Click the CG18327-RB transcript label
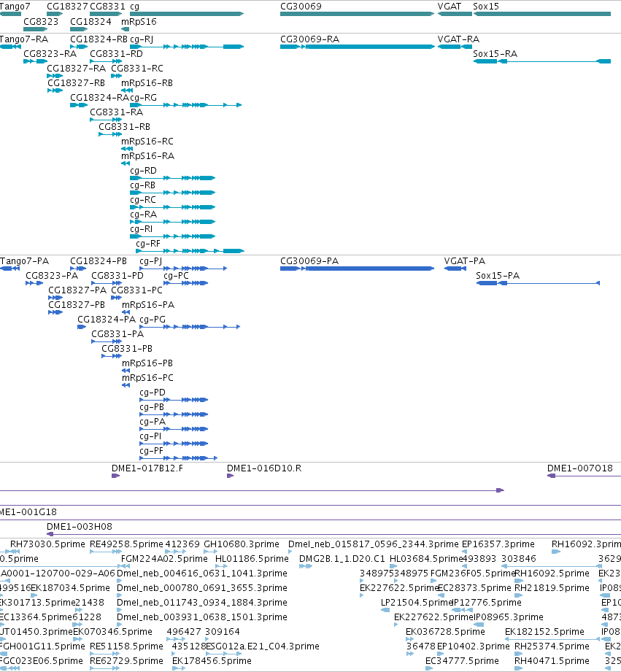This screenshot has width=621, height=672. [77, 83]
